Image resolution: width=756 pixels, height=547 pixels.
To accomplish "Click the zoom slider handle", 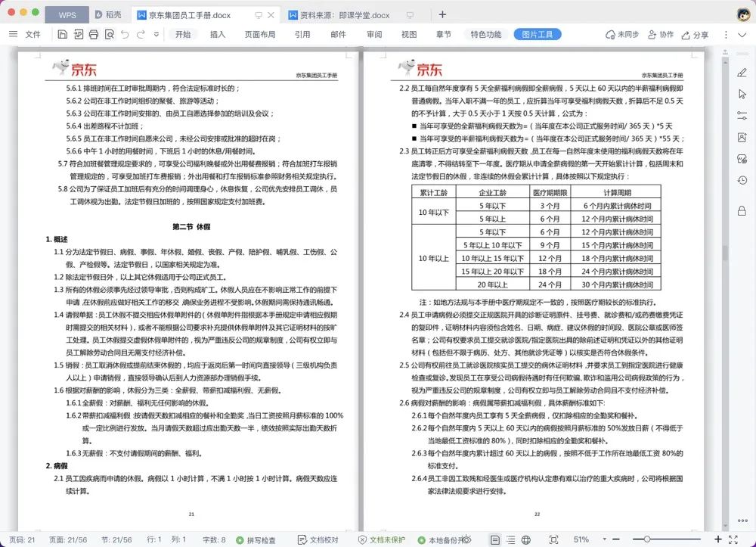I will tap(647, 539).
